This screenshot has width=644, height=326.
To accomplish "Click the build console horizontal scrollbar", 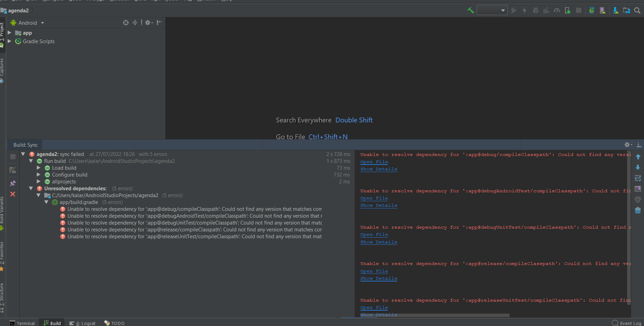I will [x=435, y=315].
